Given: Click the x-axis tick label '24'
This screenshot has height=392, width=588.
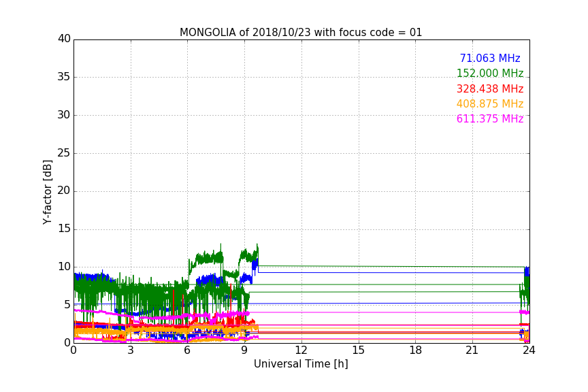Looking at the screenshot, I should pos(529,350).
